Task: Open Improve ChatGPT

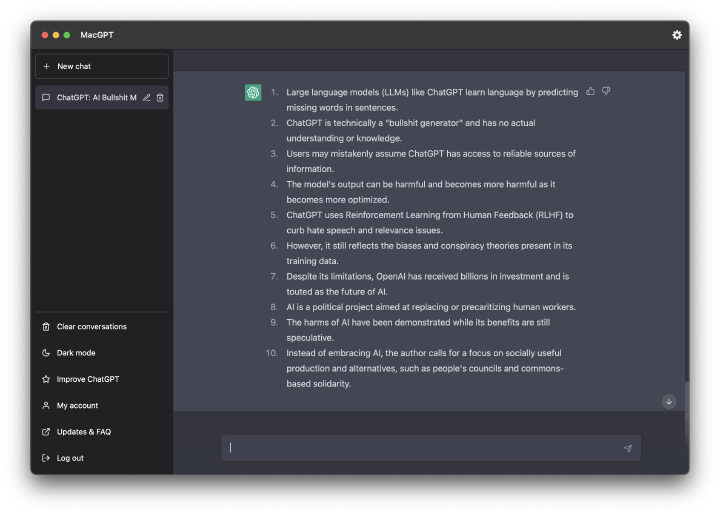Action: 102,379
